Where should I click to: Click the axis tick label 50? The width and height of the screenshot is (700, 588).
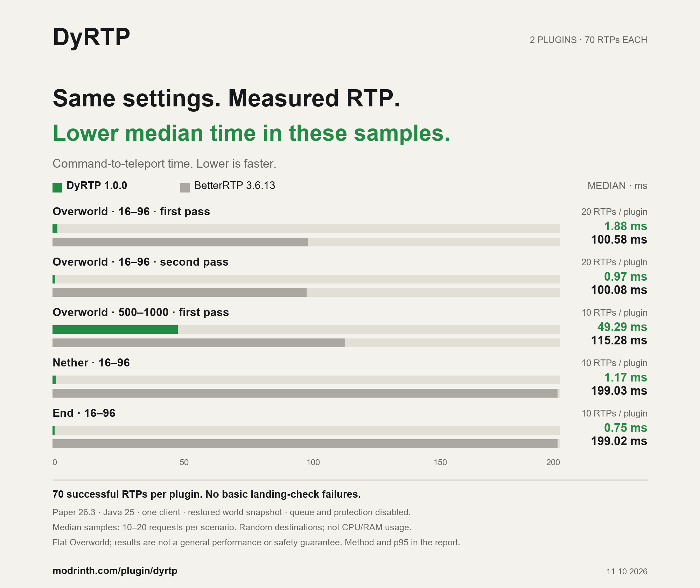[184, 462]
